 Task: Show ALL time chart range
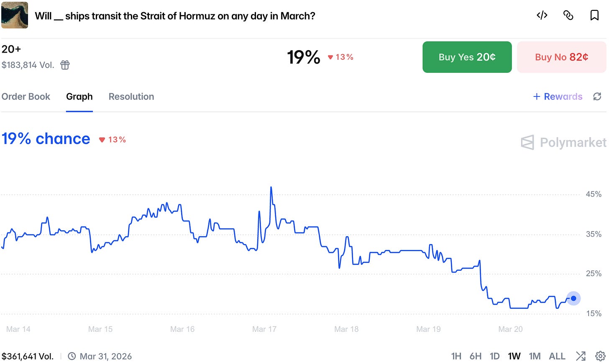point(557,356)
